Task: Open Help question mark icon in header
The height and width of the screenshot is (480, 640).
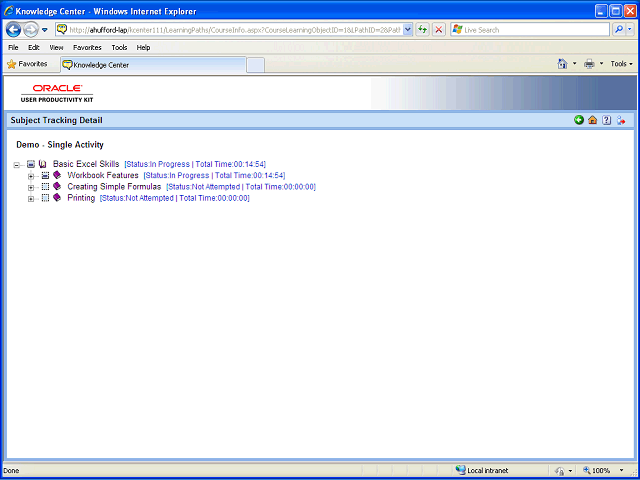Action: [x=607, y=120]
